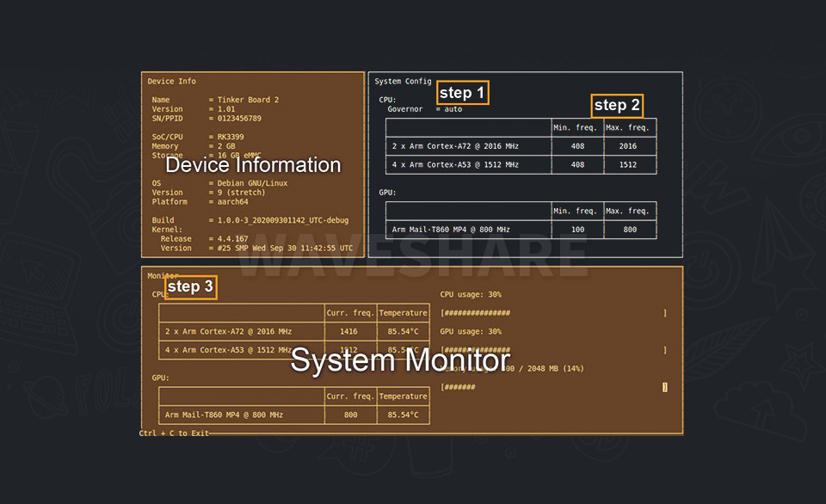Click the Ctrl + C to Exit hint
This screenshot has width=826, height=504.
174,433
